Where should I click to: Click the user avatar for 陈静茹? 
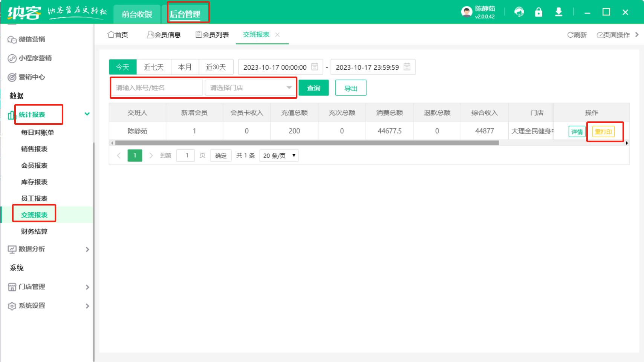(467, 12)
